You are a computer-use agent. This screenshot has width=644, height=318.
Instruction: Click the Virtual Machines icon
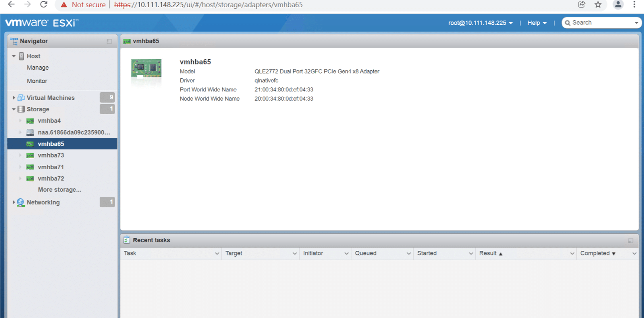(21, 98)
